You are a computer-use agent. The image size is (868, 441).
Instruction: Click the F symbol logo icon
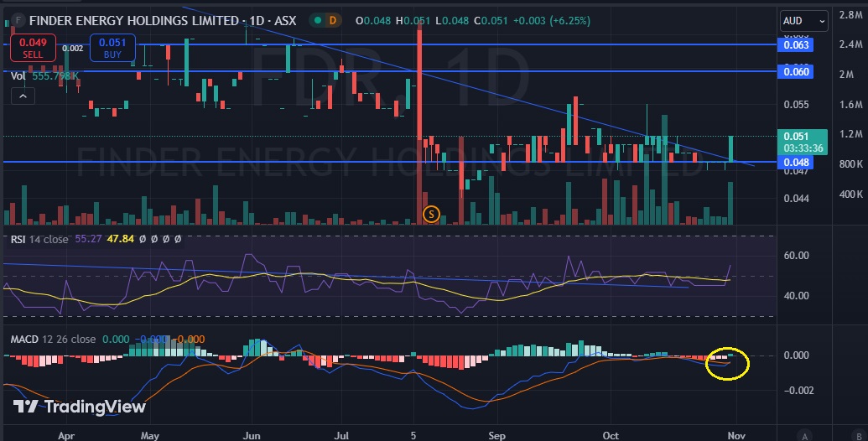18,21
